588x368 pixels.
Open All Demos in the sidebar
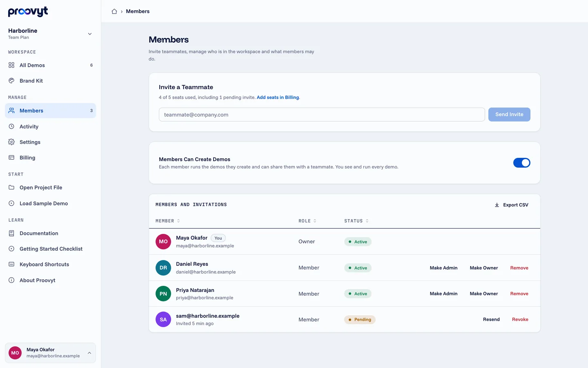[x=50, y=65]
